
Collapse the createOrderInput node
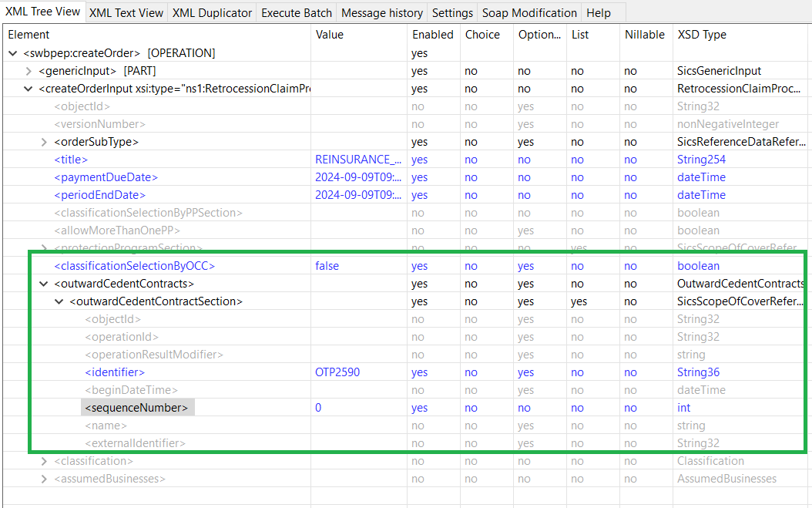click(29, 89)
